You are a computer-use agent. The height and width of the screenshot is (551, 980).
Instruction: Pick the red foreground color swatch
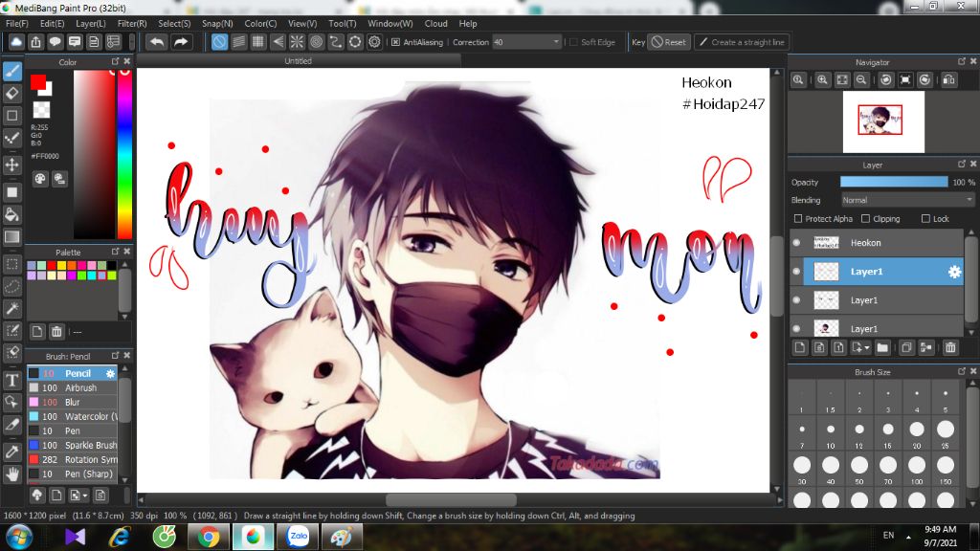coord(37,82)
